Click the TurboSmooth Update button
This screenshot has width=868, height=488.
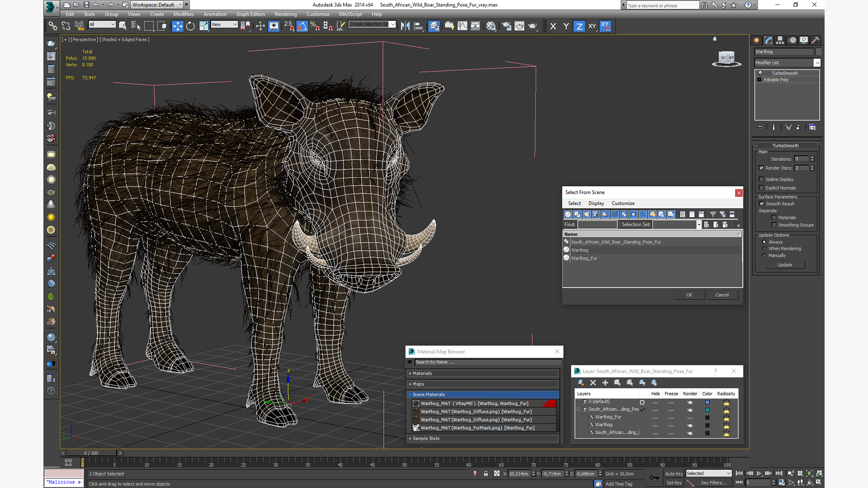coord(785,265)
